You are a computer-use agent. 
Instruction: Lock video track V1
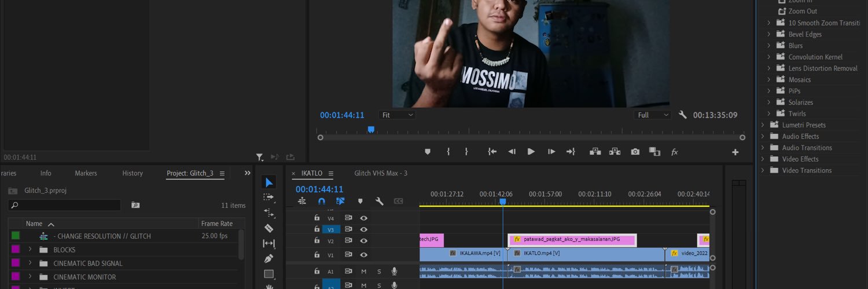317,255
